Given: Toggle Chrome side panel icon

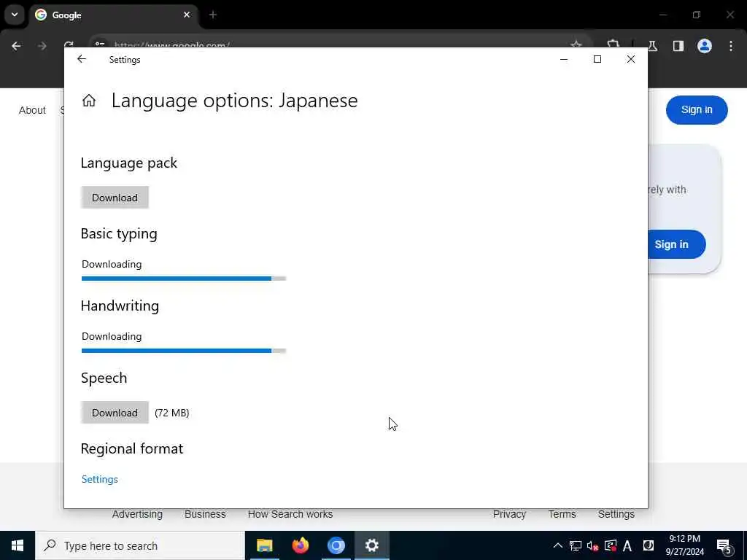Looking at the screenshot, I should [678, 46].
